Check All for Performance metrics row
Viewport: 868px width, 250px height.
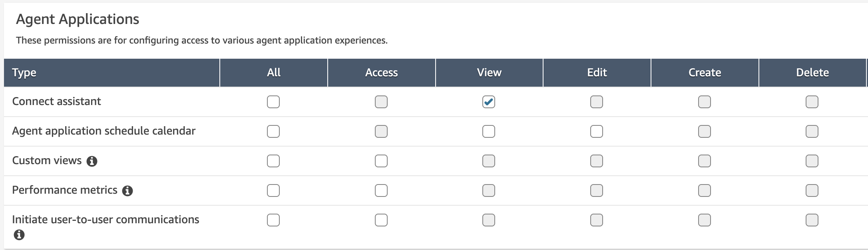pos(273,190)
